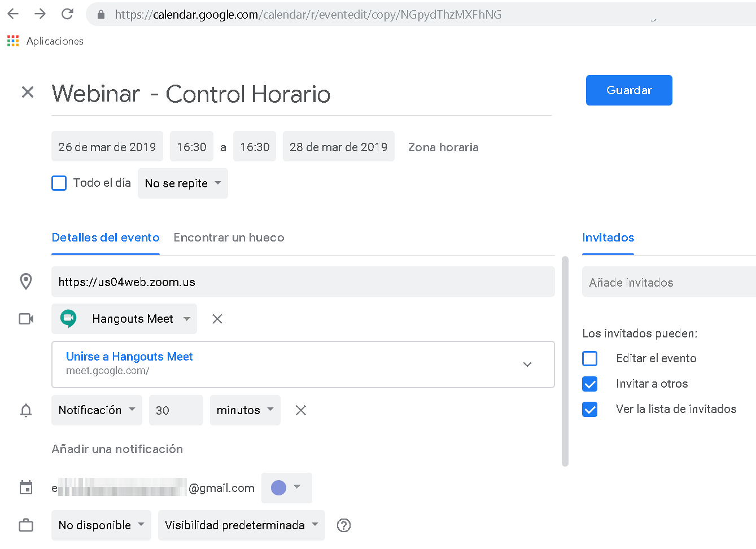Click the location pin icon
This screenshot has width=756, height=549.
[x=26, y=282]
